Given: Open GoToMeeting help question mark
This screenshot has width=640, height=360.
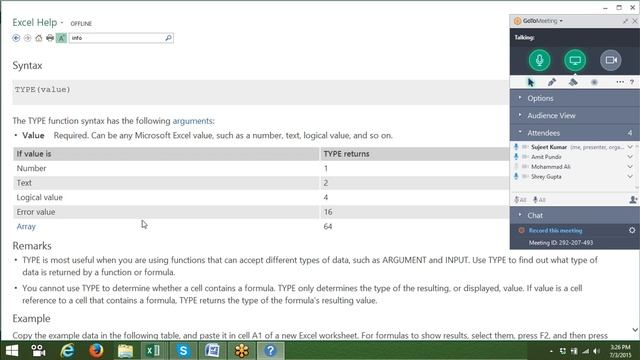Looking at the screenshot, I should (x=632, y=82).
